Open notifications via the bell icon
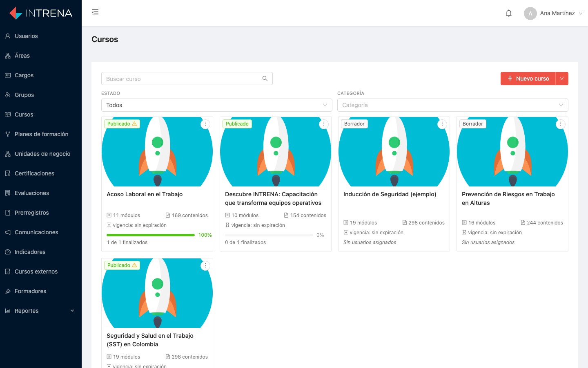Screen dimensions: 588x368 509,13
